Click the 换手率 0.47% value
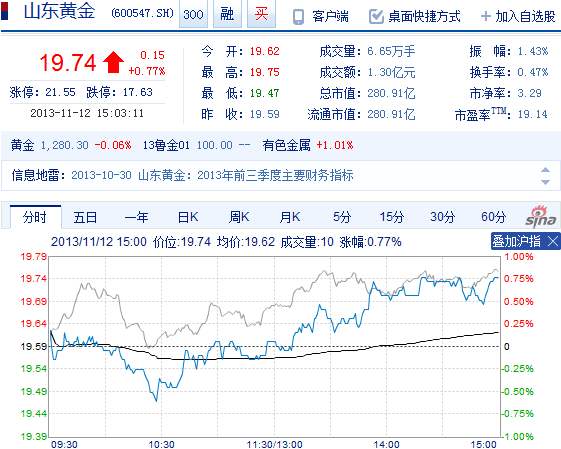561x449 pixels. tap(533, 72)
